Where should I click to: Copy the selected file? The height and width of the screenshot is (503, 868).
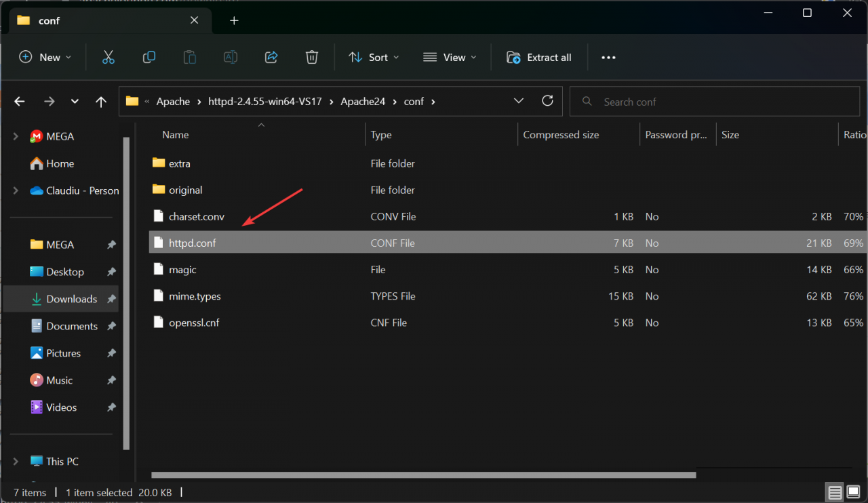pyautogui.click(x=149, y=57)
